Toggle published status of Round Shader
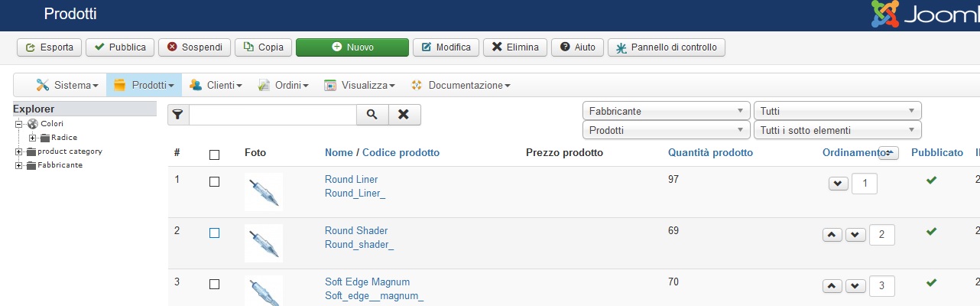Viewport: 980px width, 306px height. (x=930, y=231)
